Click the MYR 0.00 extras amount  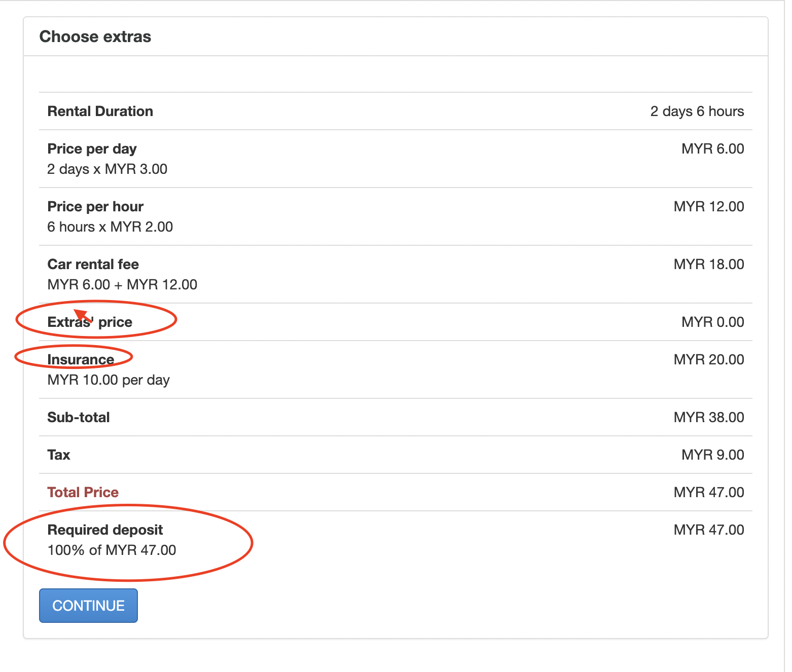click(712, 322)
